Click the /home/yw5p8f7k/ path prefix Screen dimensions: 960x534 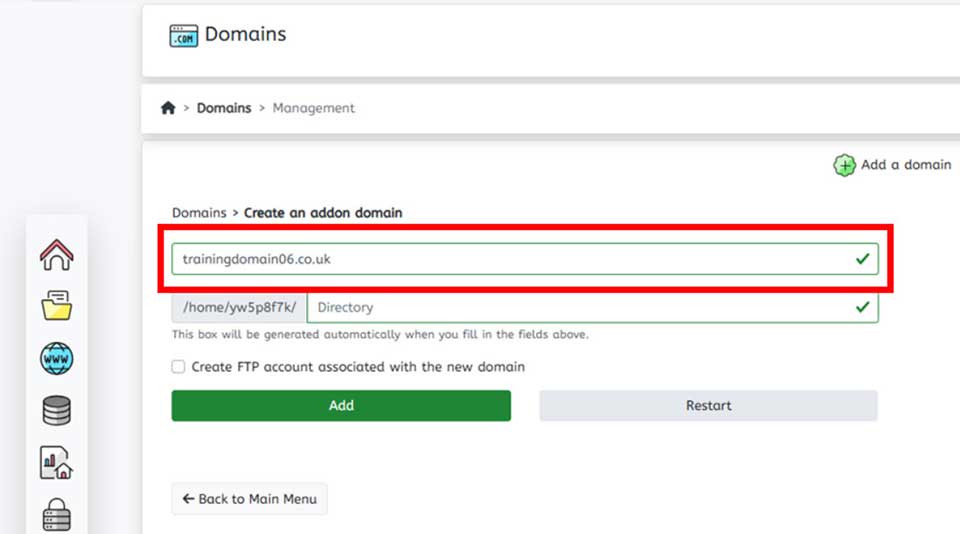point(239,308)
